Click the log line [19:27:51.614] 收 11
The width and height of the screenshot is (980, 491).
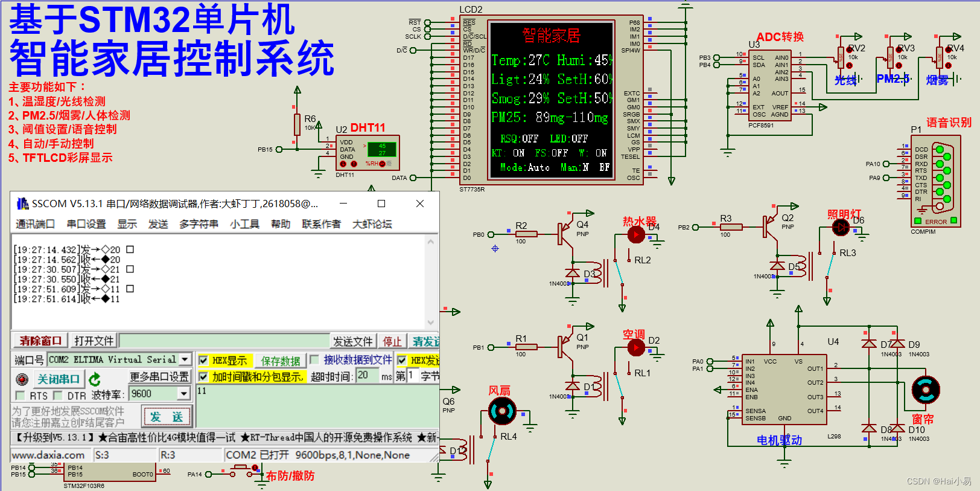67,299
